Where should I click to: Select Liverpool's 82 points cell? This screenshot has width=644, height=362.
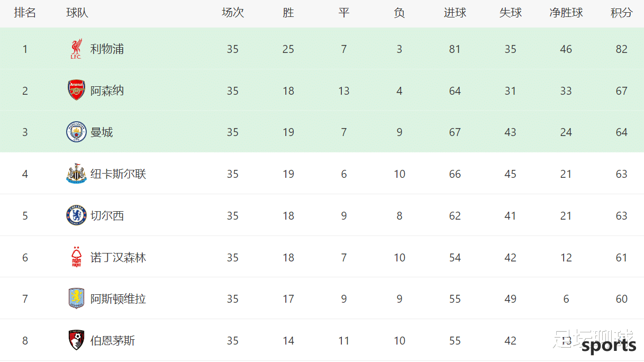tap(621, 49)
